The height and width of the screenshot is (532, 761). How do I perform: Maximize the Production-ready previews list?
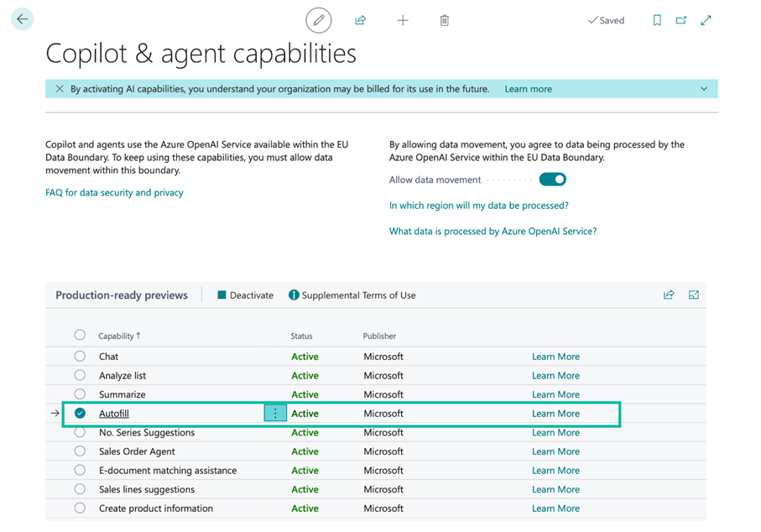click(x=694, y=295)
